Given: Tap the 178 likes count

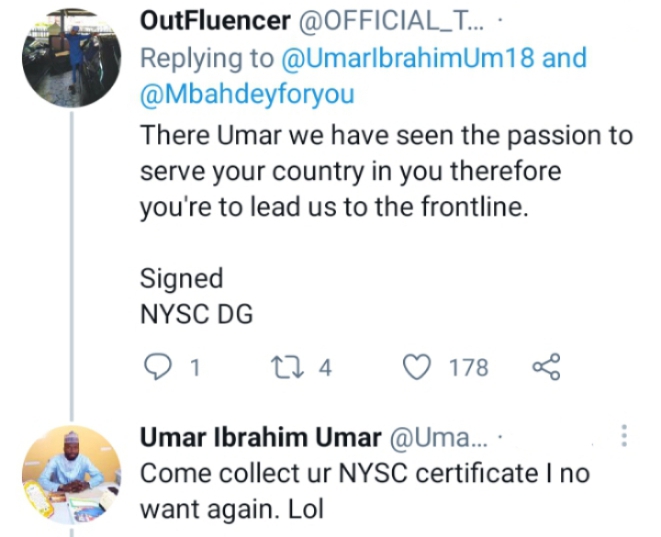Looking at the screenshot, I should click(468, 368).
